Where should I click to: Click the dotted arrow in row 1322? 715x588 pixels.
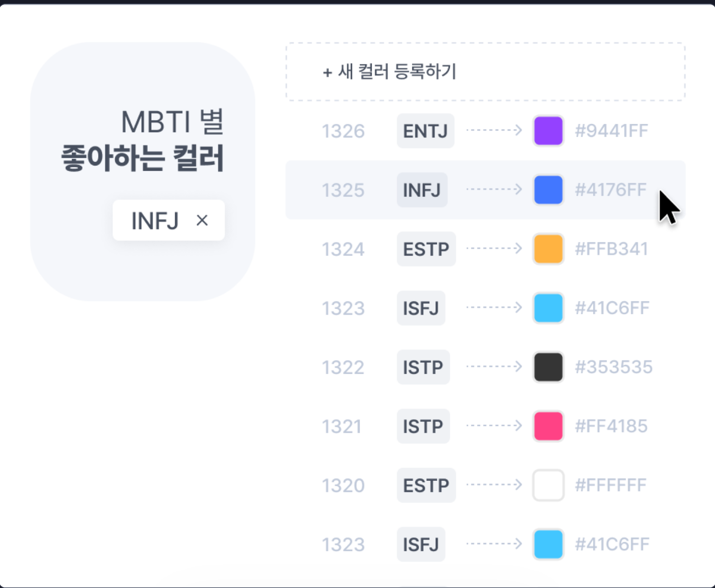click(x=494, y=367)
